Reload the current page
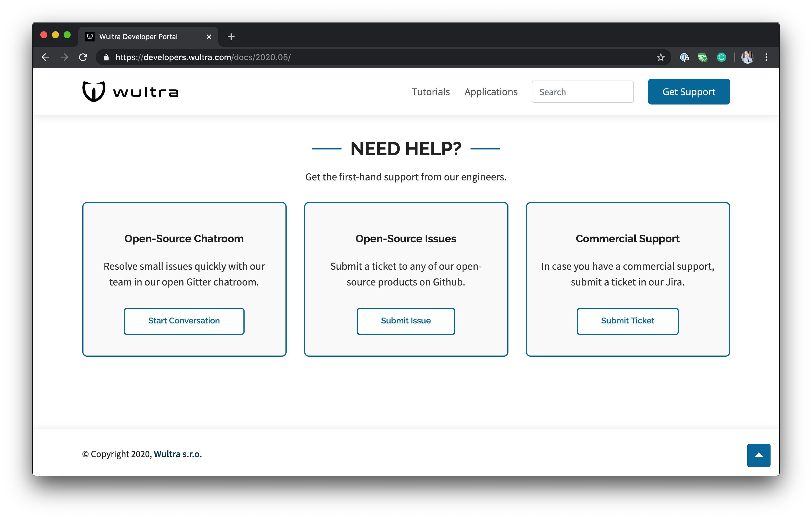The image size is (812, 519). pyautogui.click(x=83, y=57)
